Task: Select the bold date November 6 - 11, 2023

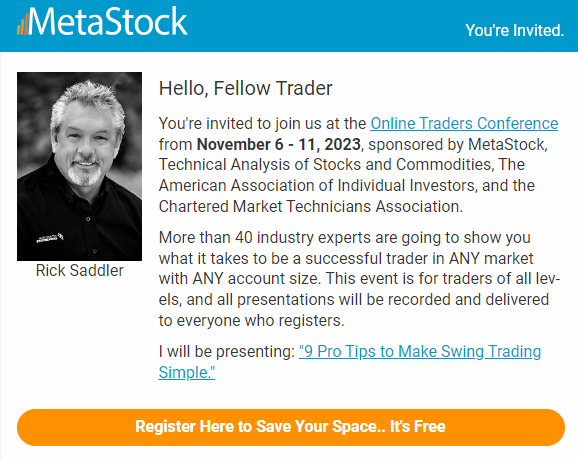Action: pyautogui.click(x=279, y=144)
